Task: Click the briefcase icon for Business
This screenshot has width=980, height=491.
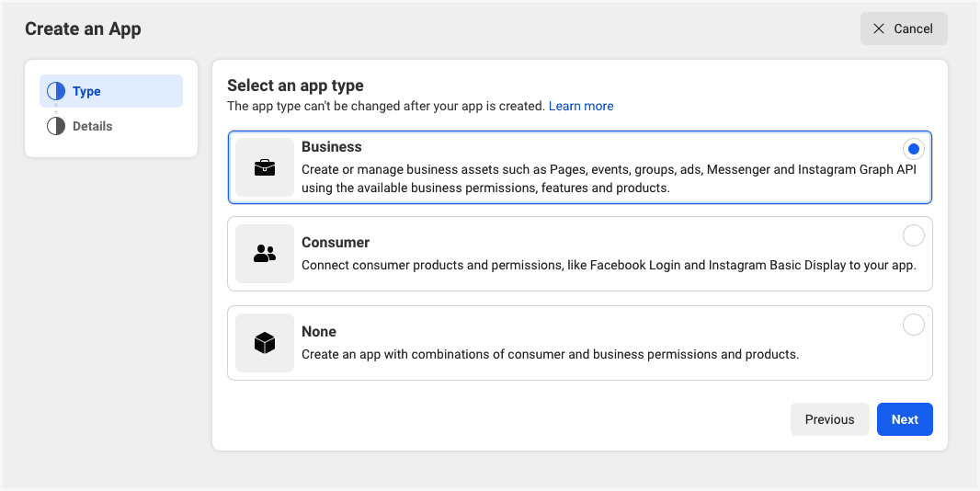Action: 265,167
